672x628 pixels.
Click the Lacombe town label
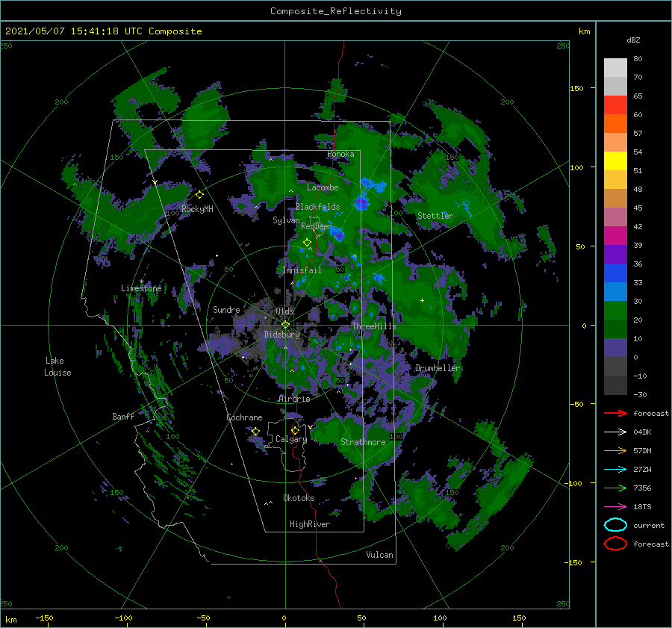pyautogui.click(x=323, y=187)
